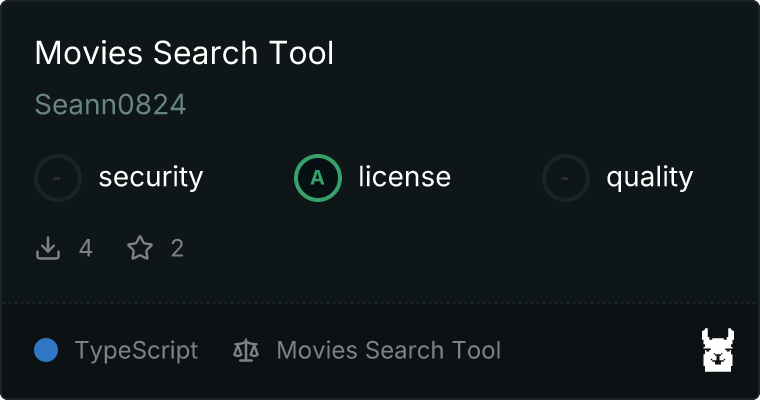Click the empty area right of the star count
This screenshot has height=400, width=760.
[x=450, y=248]
